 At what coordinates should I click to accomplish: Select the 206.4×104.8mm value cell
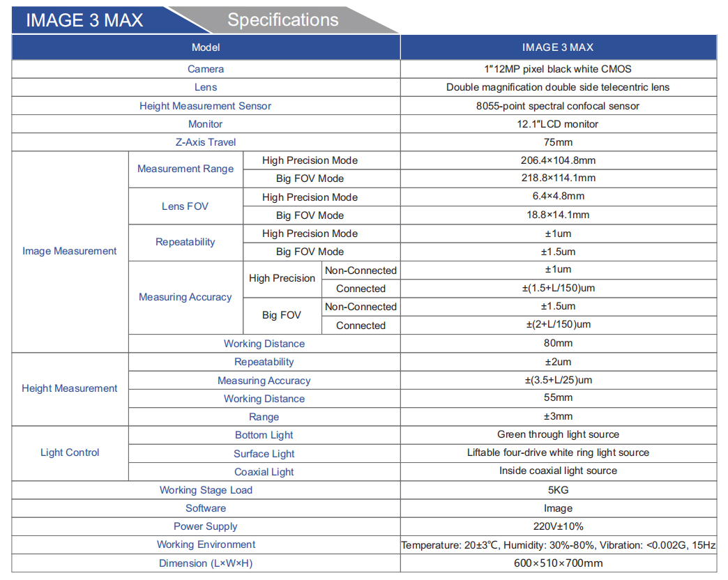(558, 160)
